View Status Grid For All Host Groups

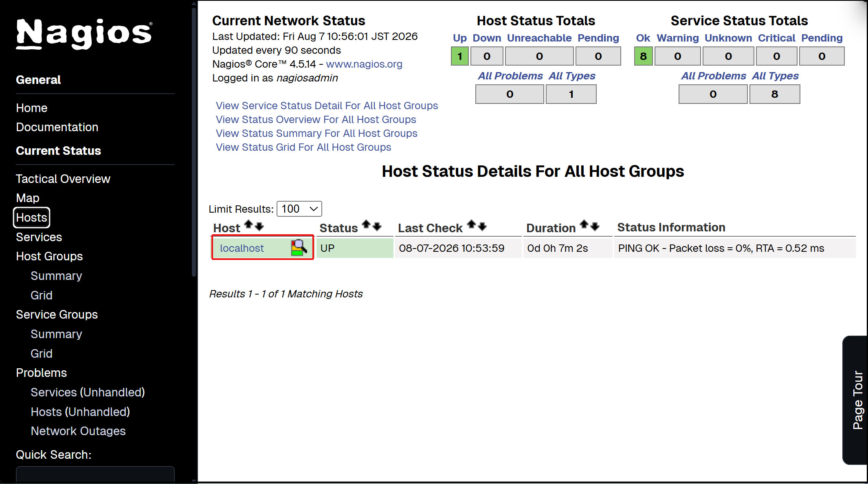pyautogui.click(x=303, y=147)
